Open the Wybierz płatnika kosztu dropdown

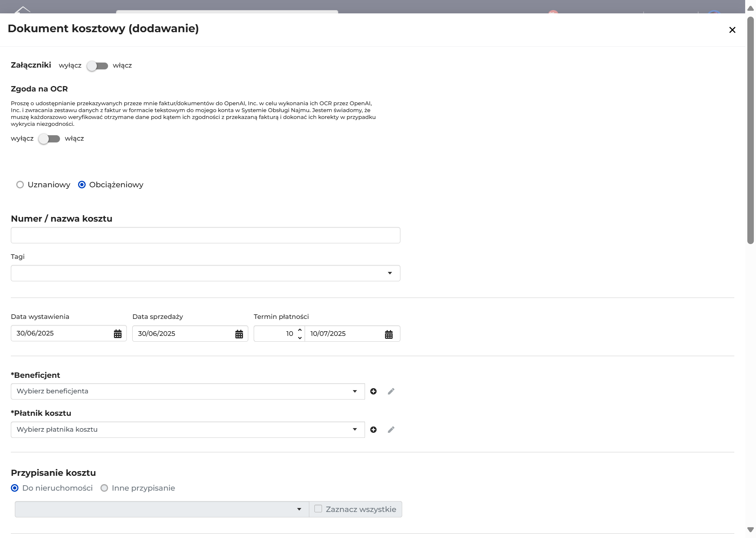pyautogui.click(x=188, y=430)
